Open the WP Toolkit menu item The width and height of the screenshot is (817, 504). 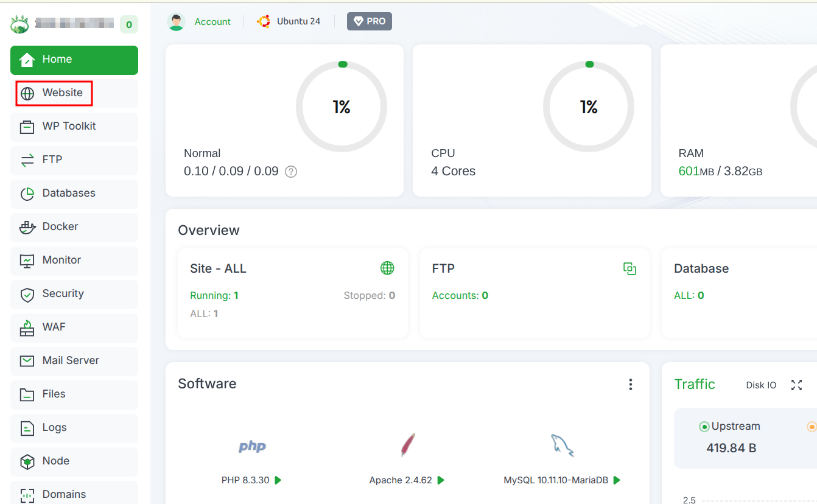click(x=74, y=127)
